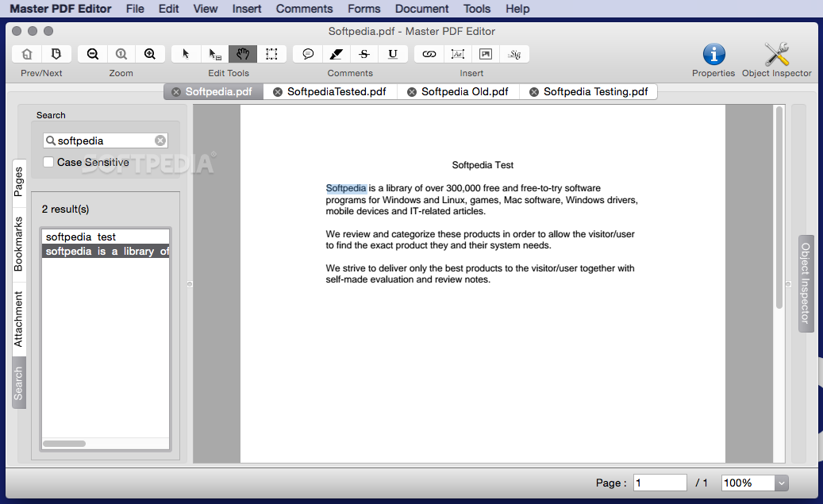
Task: Close the Softpedia Testing.pdf tab
Action: pyautogui.click(x=534, y=92)
